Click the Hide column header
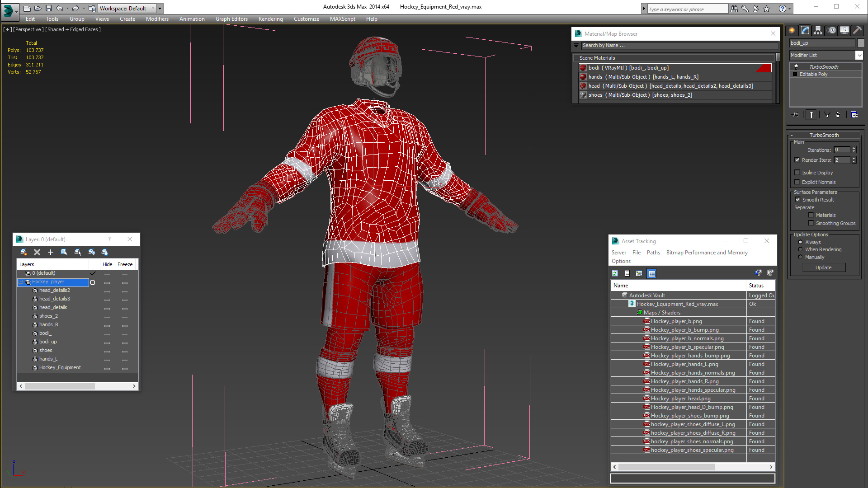Screen dimensions: 868x488 tap(107, 264)
